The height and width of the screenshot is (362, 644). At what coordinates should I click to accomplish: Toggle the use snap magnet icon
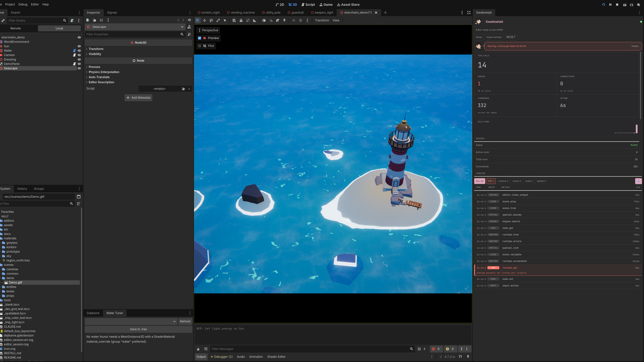271,20
